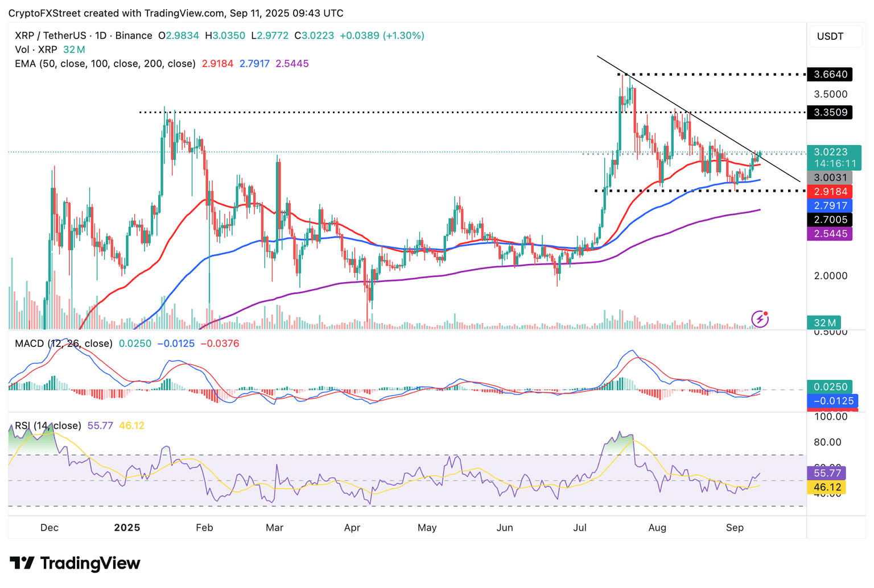Image resolution: width=874 pixels, height=588 pixels.
Task: Open the USDT currency selector
Action: [830, 36]
